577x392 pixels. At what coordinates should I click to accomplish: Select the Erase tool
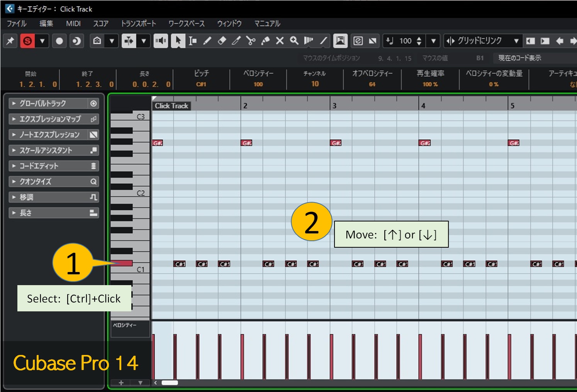[222, 41]
